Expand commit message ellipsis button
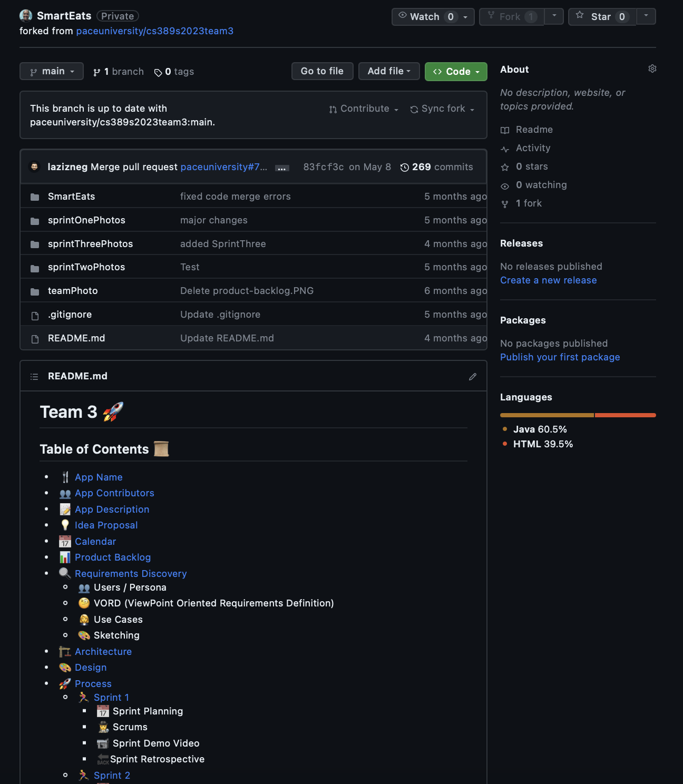Image resolution: width=683 pixels, height=784 pixels. [x=282, y=168]
